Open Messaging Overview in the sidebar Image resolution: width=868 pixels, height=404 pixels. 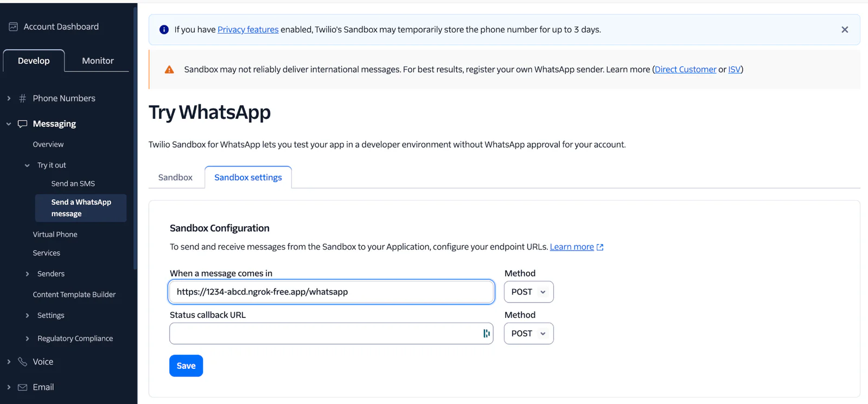(x=48, y=144)
